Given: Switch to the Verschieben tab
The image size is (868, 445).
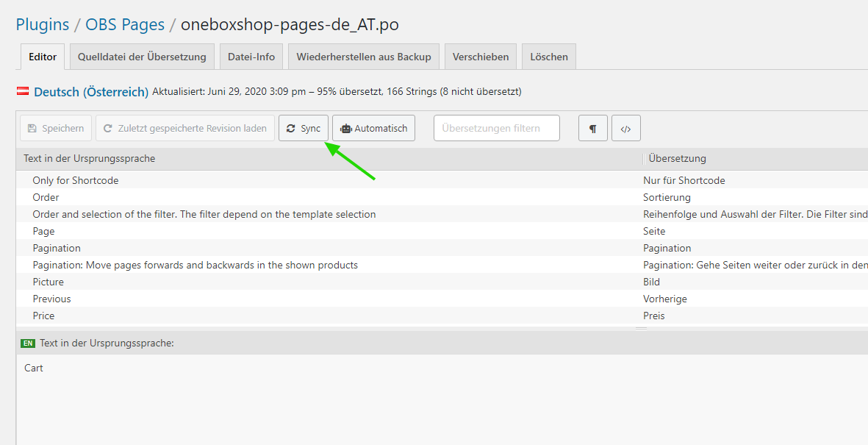Looking at the screenshot, I should click(x=481, y=57).
